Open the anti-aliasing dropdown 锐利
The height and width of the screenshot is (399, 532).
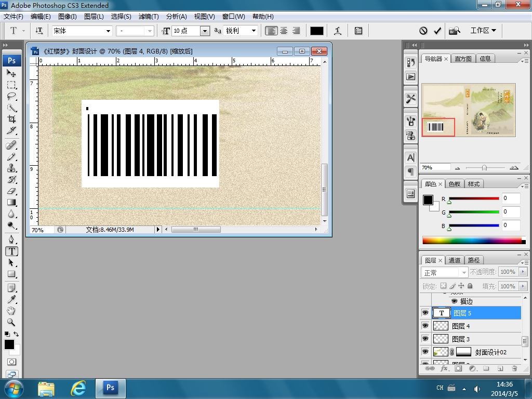[254, 31]
